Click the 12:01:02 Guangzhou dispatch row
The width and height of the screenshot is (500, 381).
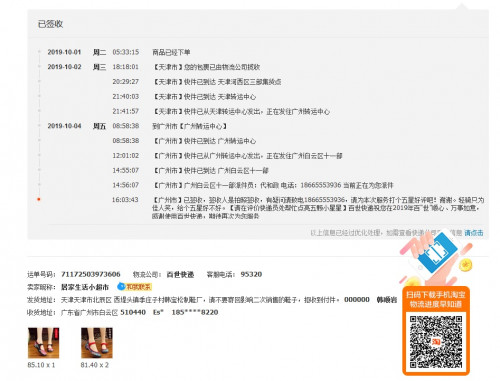pos(227,156)
